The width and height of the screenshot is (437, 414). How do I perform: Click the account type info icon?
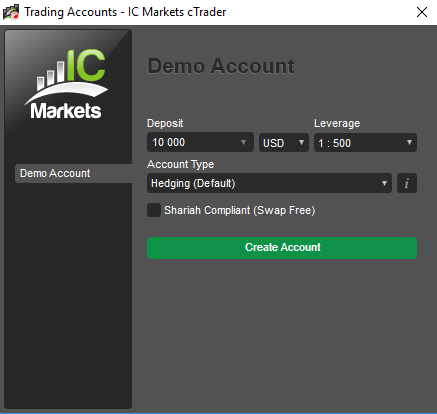pos(407,183)
